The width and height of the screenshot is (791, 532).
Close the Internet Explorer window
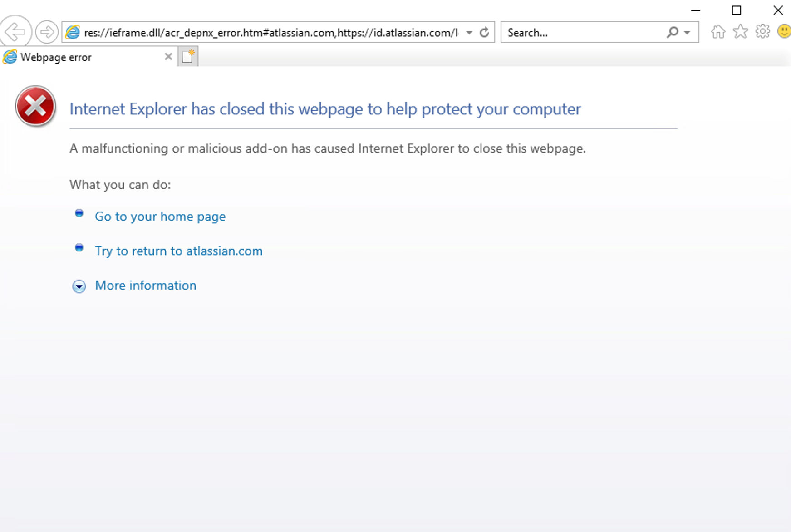[778, 10]
